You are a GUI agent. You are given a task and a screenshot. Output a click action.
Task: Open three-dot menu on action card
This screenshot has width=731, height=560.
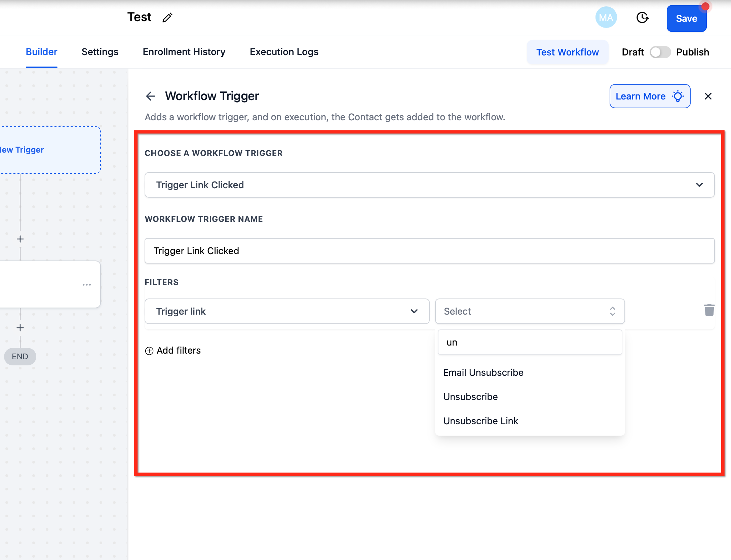(87, 284)
